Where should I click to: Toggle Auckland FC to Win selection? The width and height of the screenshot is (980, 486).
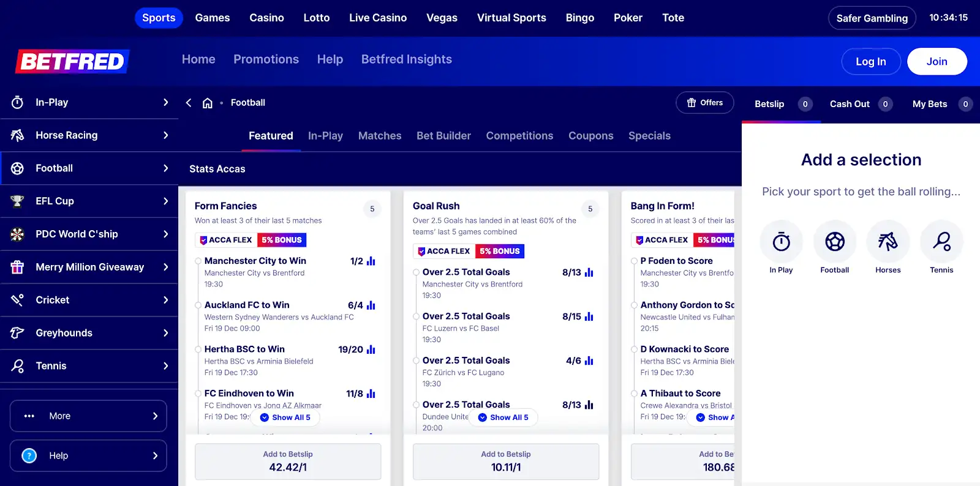[x=198, y=305]
